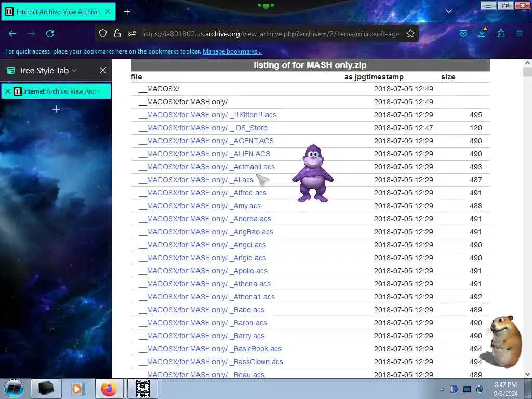532x399 pixels.
Task: Open the ._Barry.acs file link
Action: coord(202,336)
